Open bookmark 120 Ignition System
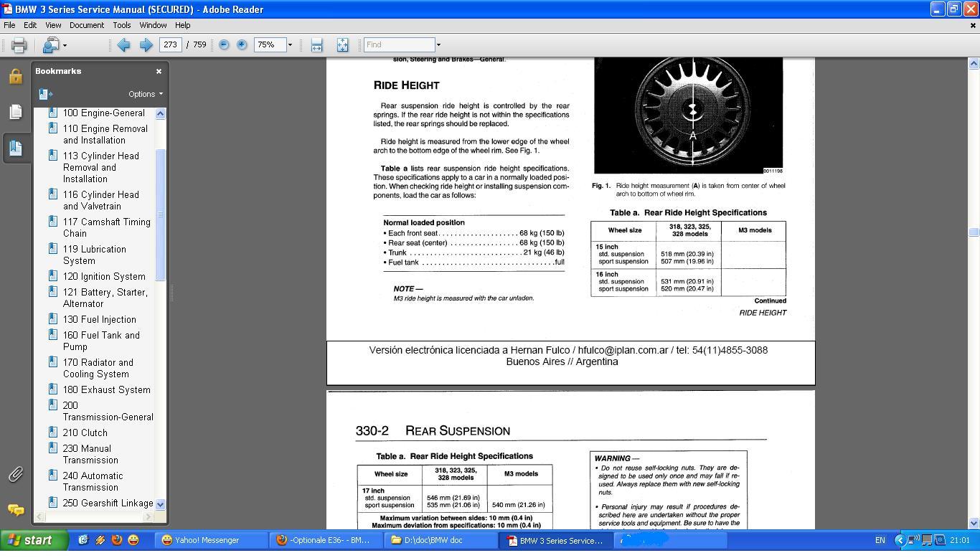 pos(104,276)
